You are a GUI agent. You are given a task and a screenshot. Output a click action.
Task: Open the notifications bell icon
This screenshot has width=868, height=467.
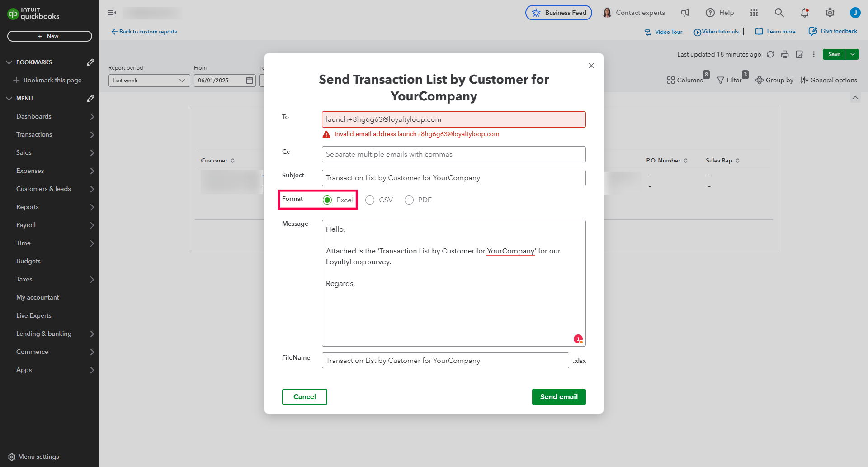805,13
